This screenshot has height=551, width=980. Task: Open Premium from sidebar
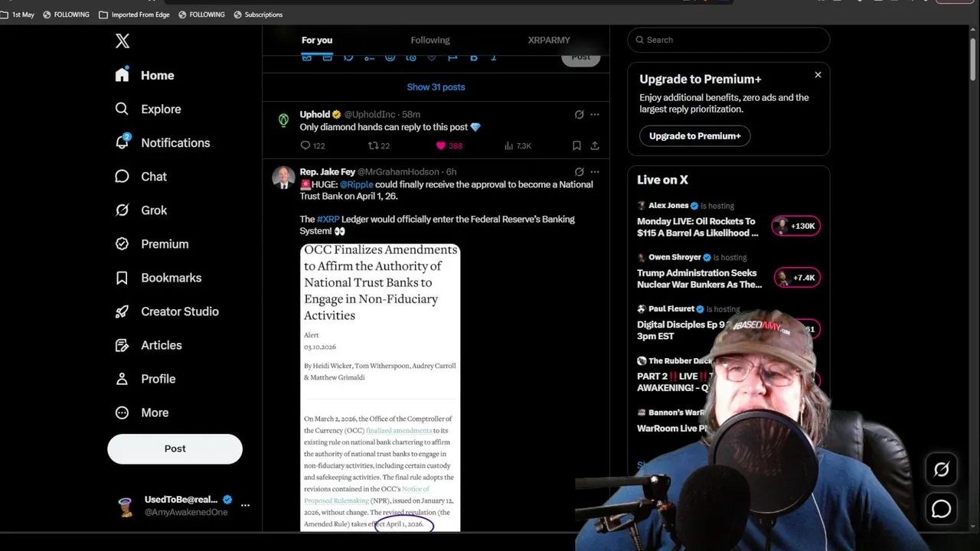(152, 243)
